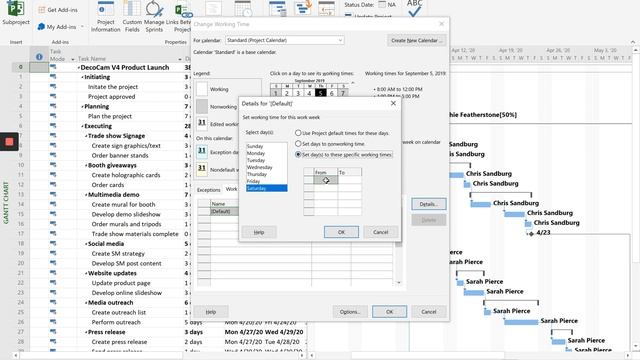Viewport: 640px width, 360px height.
Task: Switch to the Work Weeks tab
Action: pyautogui.click(x=231, y=189)
